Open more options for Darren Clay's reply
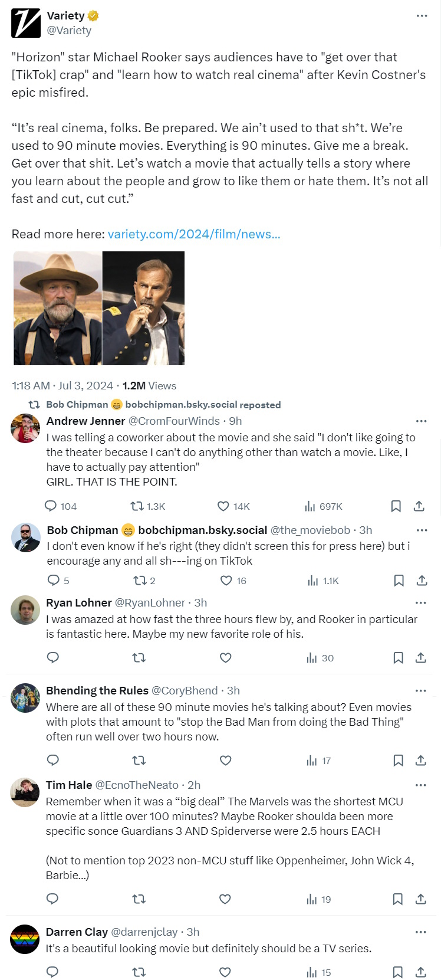 (x=420, y=932)
